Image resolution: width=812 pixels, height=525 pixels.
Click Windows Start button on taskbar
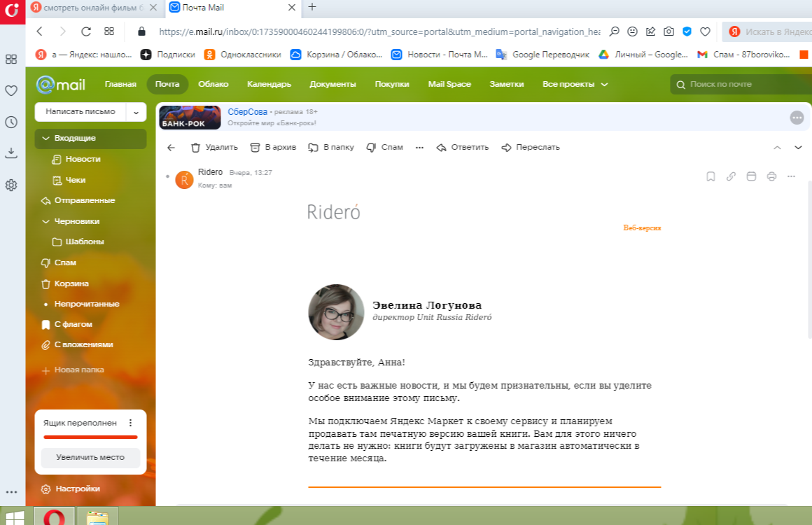point(13,517)
